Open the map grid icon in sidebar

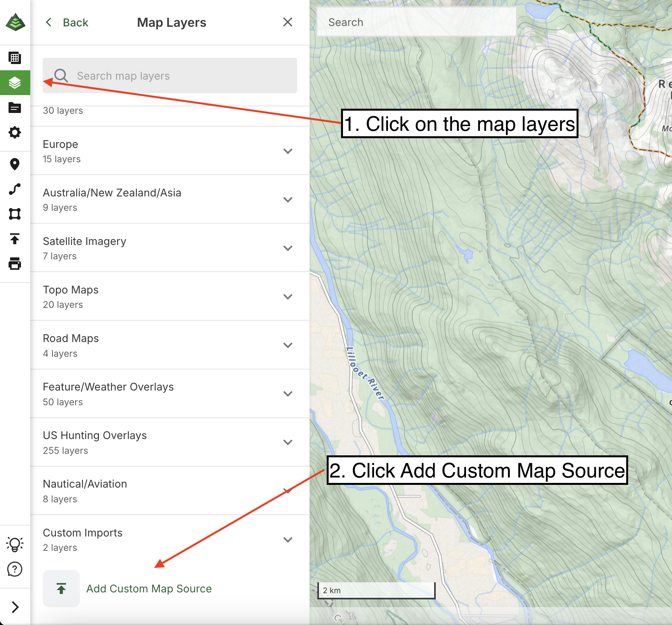(x=15, y=58)
